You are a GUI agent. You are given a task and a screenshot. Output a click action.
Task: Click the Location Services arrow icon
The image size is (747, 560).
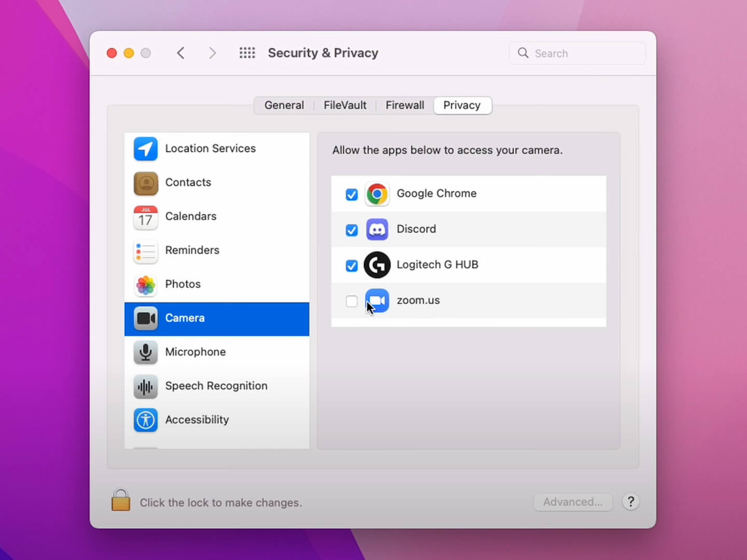[x=146, y=149]
